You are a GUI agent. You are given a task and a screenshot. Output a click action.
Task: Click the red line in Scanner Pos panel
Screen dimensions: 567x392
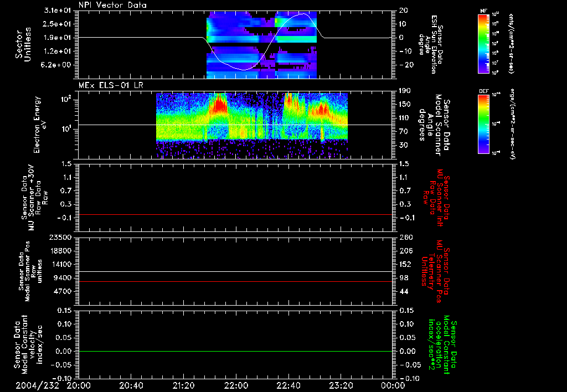(x=235, y=282)
